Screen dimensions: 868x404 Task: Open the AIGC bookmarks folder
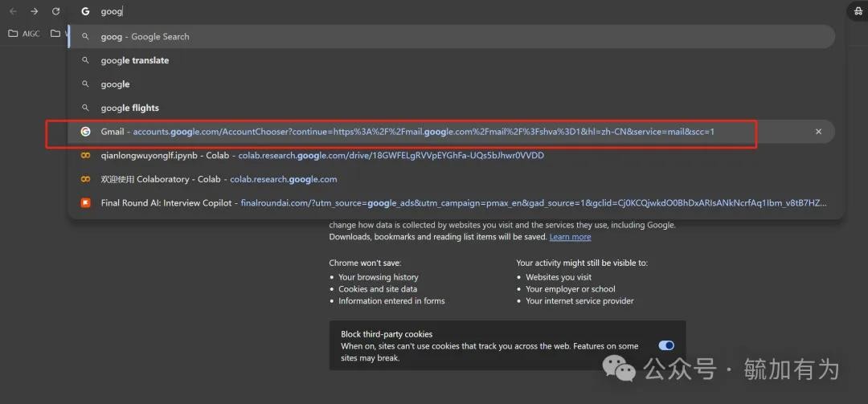tap(24, 34)
